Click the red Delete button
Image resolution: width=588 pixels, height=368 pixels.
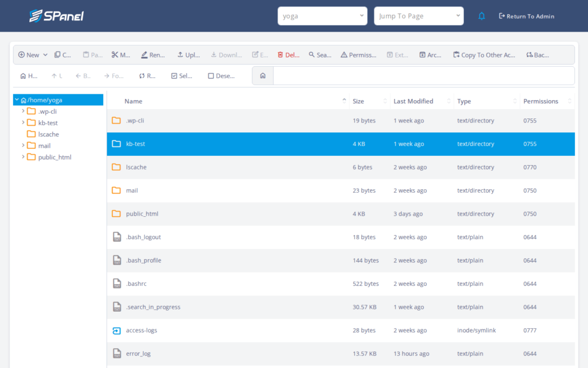point(288,55)
